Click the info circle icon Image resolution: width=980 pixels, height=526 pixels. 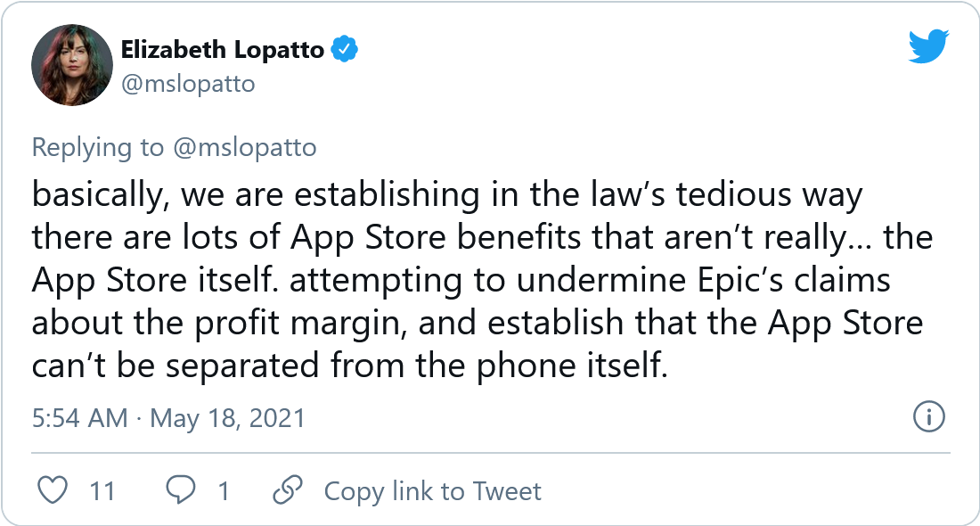[x=929, y=417]
